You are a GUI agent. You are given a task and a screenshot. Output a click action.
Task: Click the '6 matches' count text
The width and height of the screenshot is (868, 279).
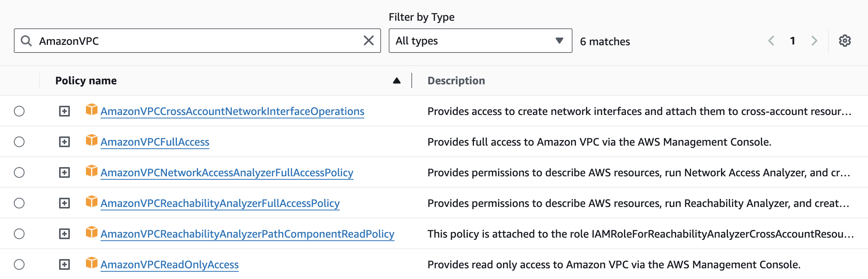tap(605, 41)
